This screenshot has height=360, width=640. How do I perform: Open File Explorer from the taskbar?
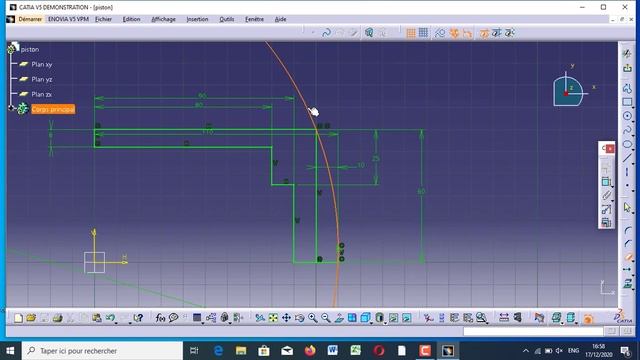(241, 351)
